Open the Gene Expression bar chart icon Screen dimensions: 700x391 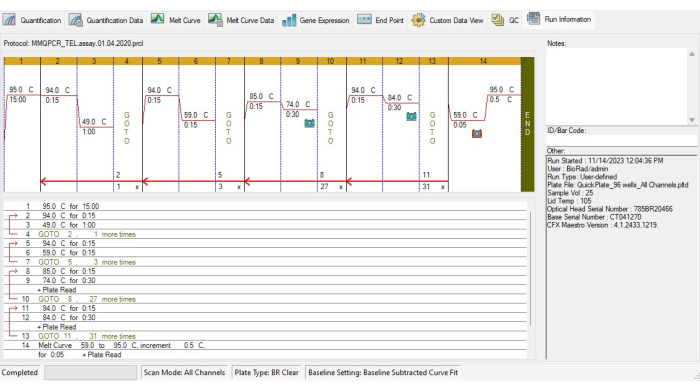[x=289, y=20]
